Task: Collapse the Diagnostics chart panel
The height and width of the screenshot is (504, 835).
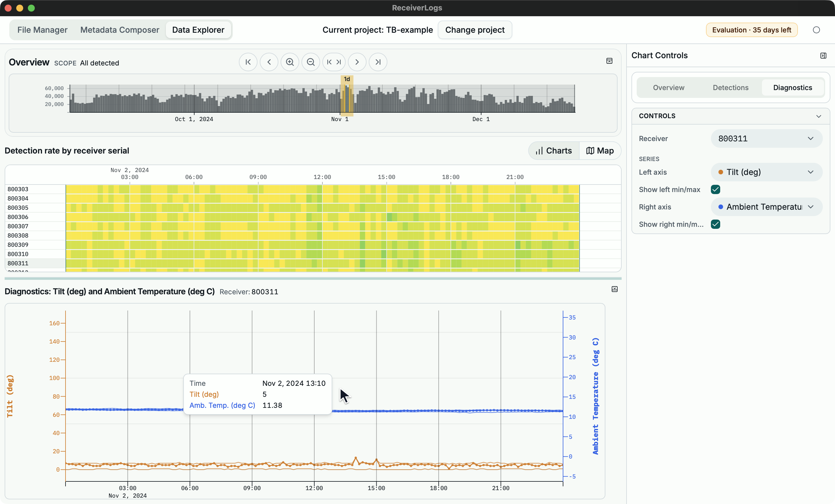Action: [x=614, y=289]
